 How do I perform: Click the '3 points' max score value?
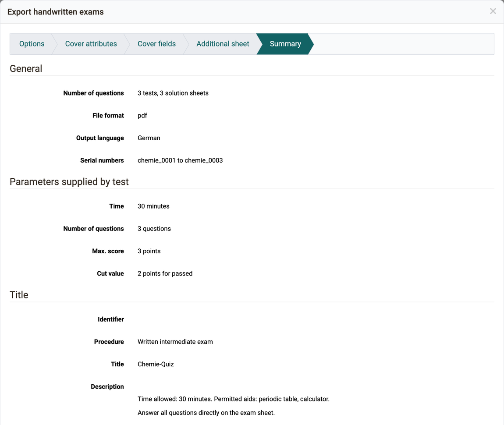click(x=149, y=251)
